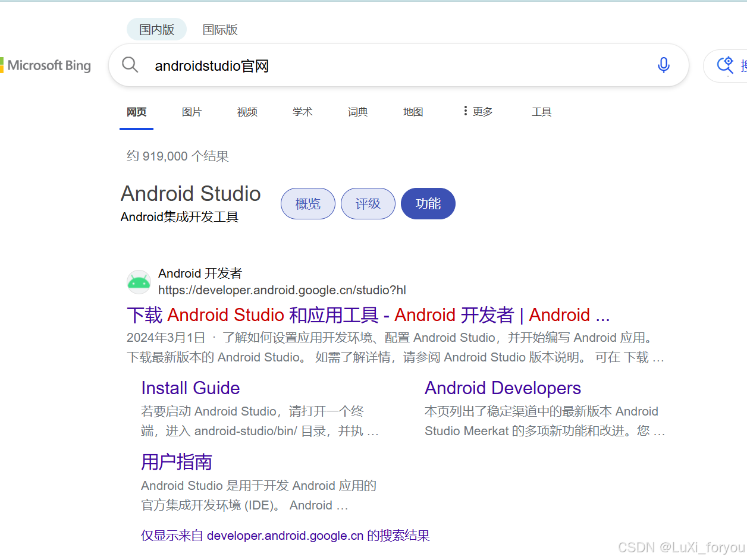Open the 视频 tab
Viewport: 747px width, 560px height.
click(247, 112)
